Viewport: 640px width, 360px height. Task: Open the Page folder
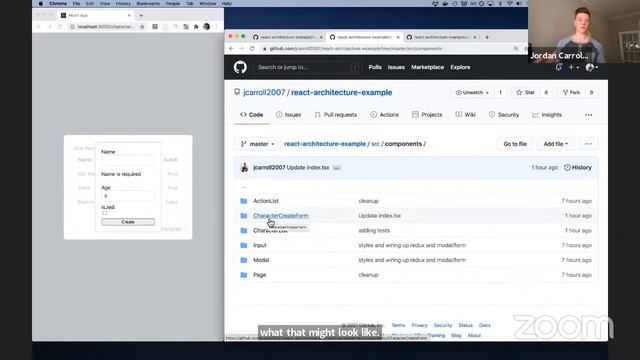260,275
